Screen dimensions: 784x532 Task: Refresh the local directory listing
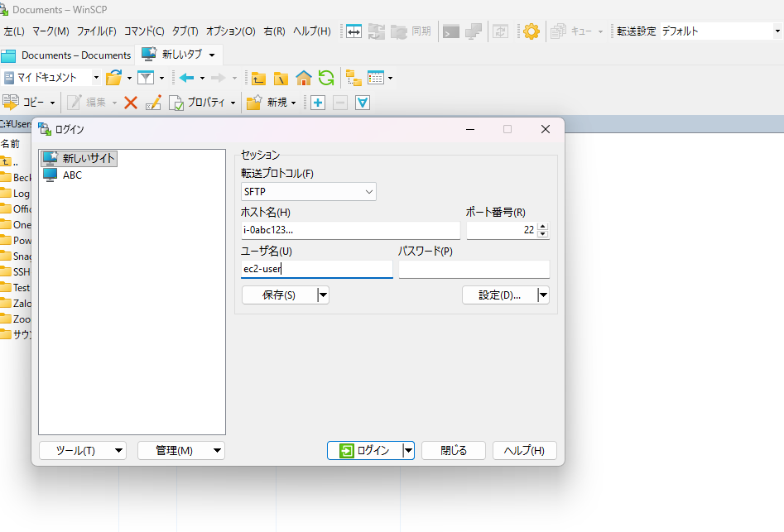point(326,78)
